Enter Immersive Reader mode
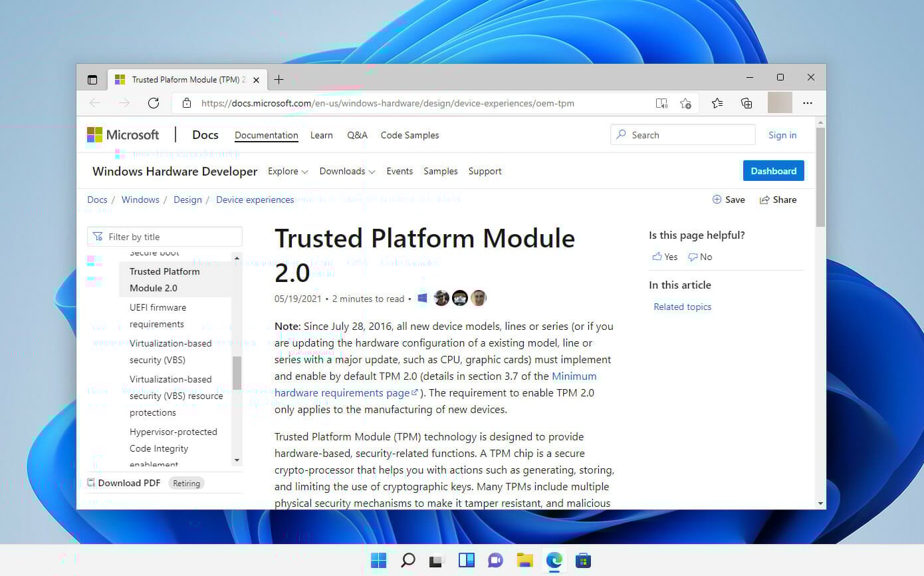Image resolution: width=924 pixels, height=576 pixels. 661,103
